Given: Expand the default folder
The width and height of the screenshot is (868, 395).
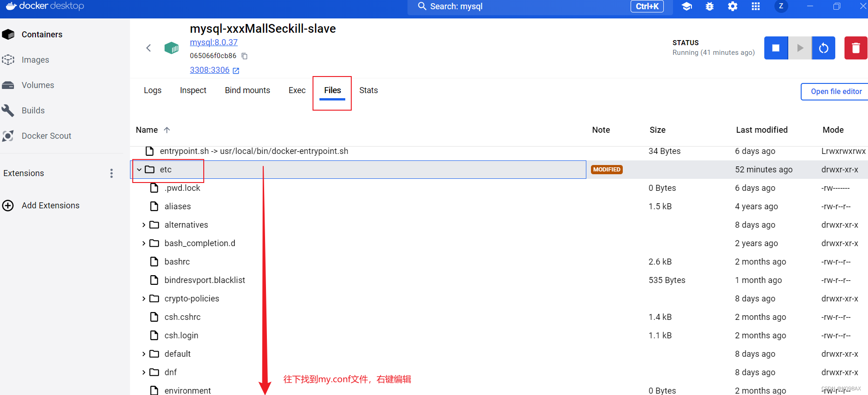Looking at the screenshot, I should click(x=144, y=354).
